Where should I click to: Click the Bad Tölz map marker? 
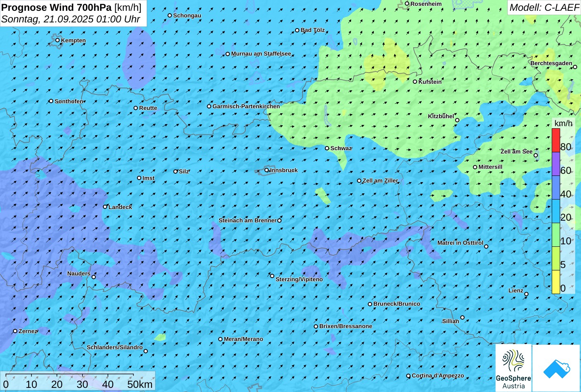point(297,30)
